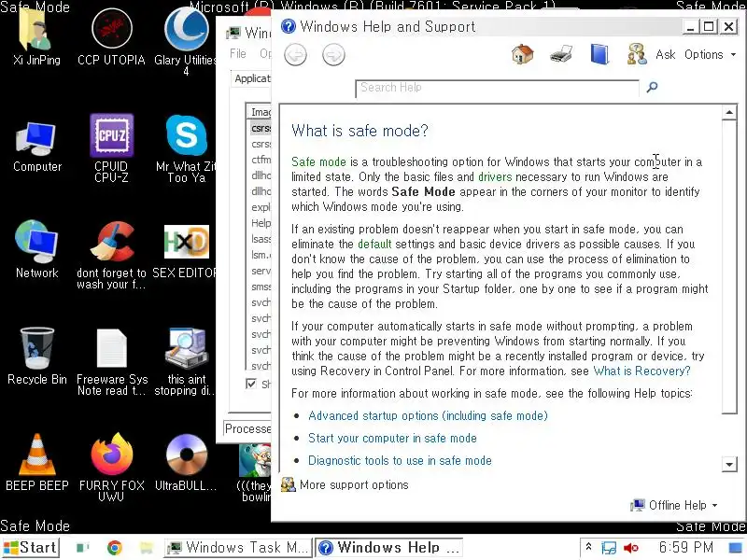Select the Freeware Sys Note text file
This screenshot has height=560, width=747.
click(x=112, y=361)
